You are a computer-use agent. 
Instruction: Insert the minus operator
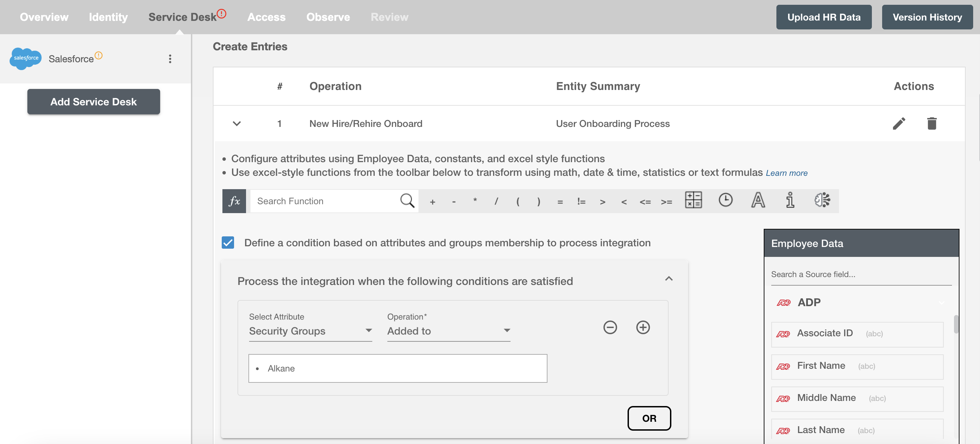(x=453, y=201)
